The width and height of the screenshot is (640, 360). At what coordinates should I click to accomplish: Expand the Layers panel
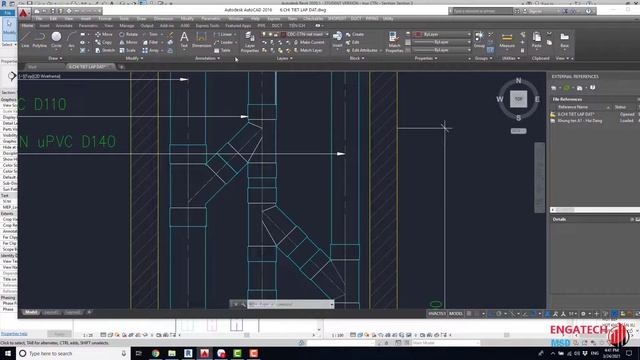coord(284,58)
